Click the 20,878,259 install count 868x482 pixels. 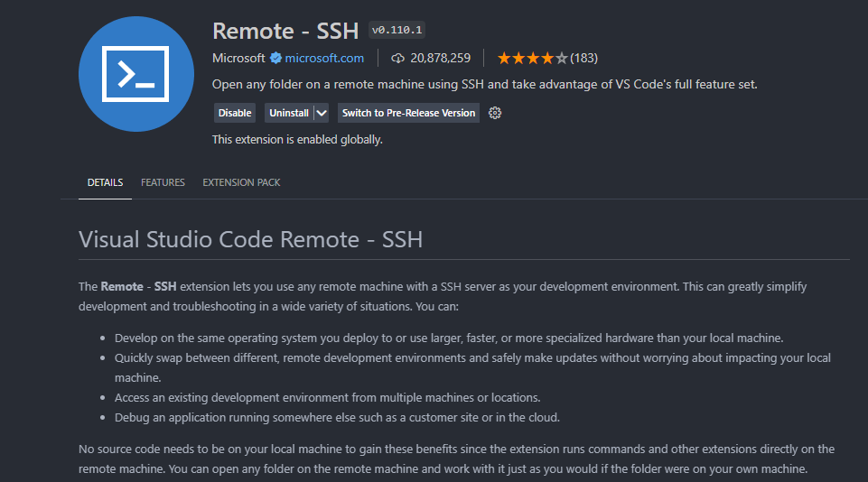pyautogui.click(x=440, y=58)
